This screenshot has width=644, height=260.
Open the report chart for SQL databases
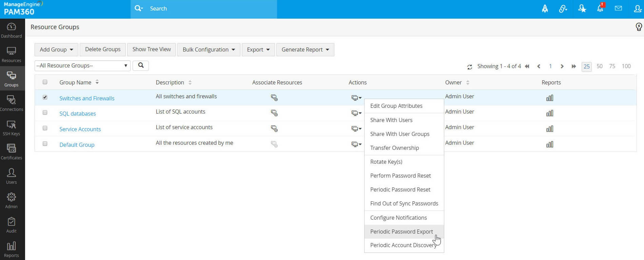[550, 113]
